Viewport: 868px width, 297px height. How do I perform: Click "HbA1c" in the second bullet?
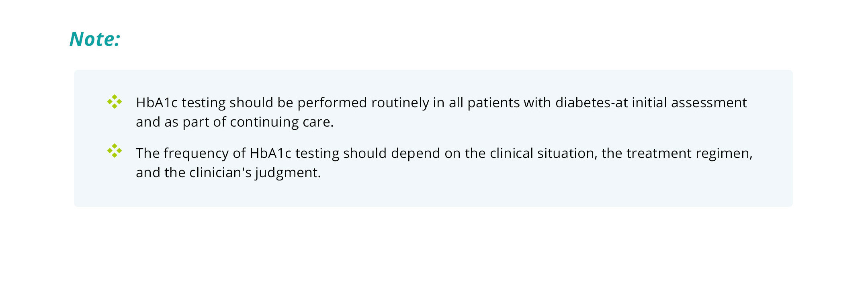coord(270,154)
